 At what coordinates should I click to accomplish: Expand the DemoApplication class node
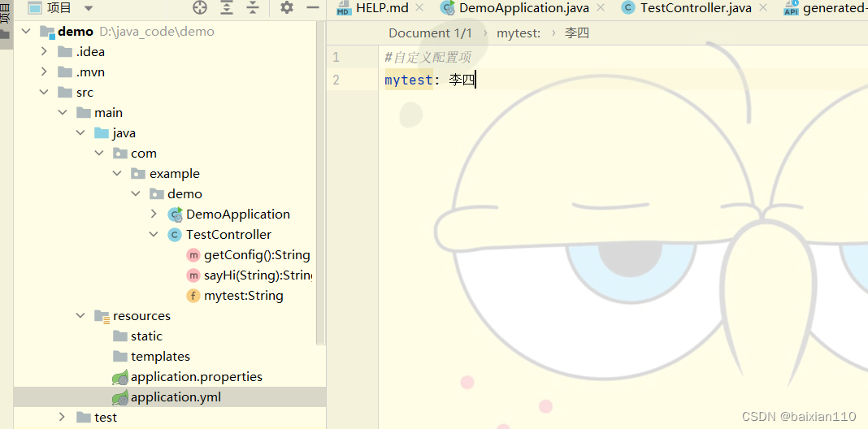[154, 214]
